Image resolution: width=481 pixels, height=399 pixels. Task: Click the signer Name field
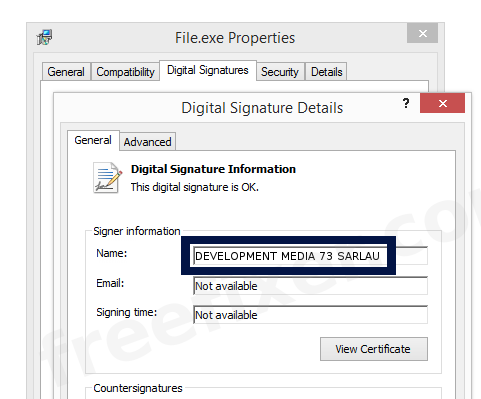point(310,256)
